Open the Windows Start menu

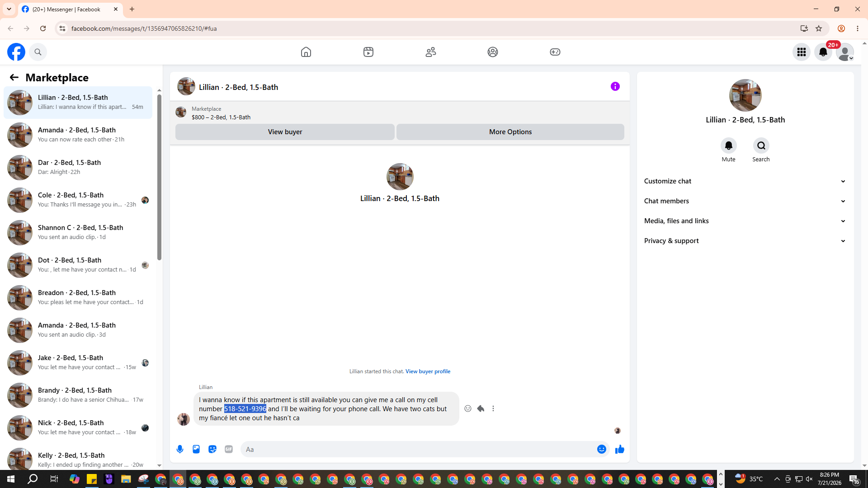tap(11, 479)
